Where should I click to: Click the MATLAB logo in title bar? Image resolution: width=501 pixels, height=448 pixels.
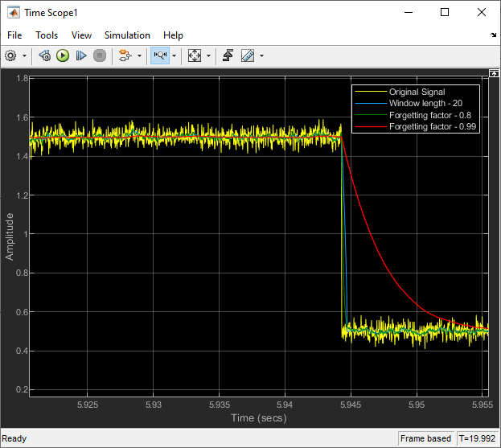pos(14,12)
